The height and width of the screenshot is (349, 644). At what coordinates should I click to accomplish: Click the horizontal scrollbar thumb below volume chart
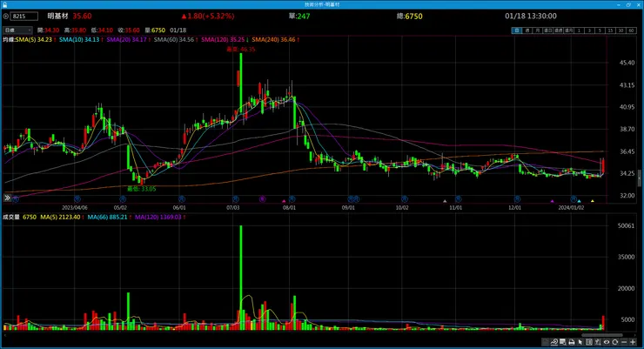point(601,335)
